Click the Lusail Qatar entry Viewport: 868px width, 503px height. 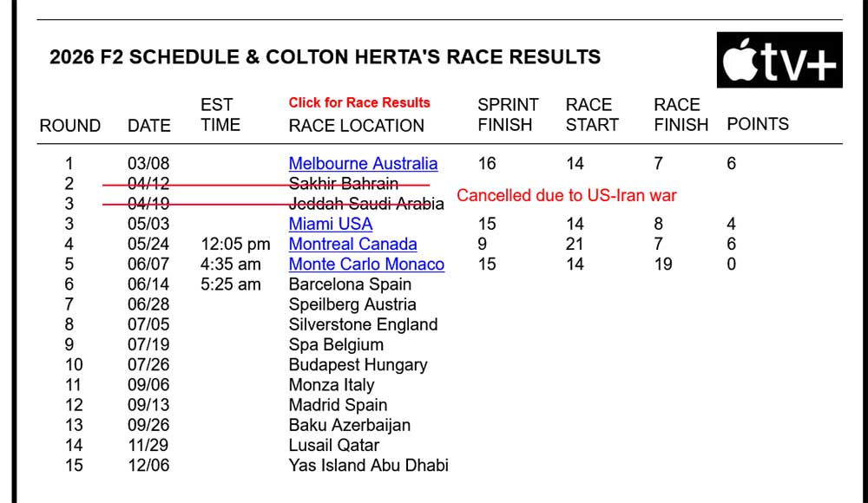[x=334, y=445]
